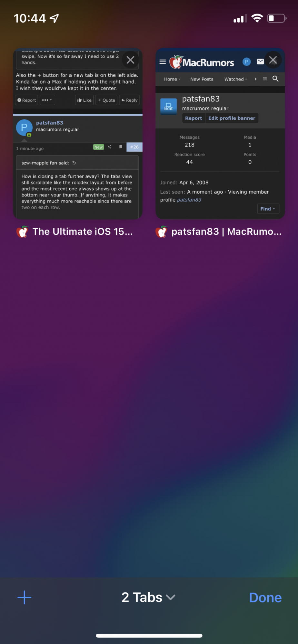Click Edit profile banner
Screen dimensions: 298x644
[x=232, y=118]
